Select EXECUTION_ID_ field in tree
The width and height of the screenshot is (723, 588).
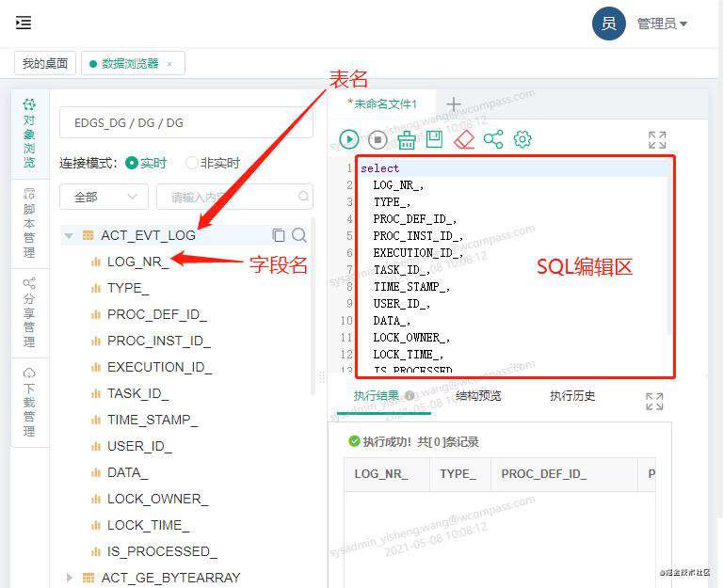(159, 367)
